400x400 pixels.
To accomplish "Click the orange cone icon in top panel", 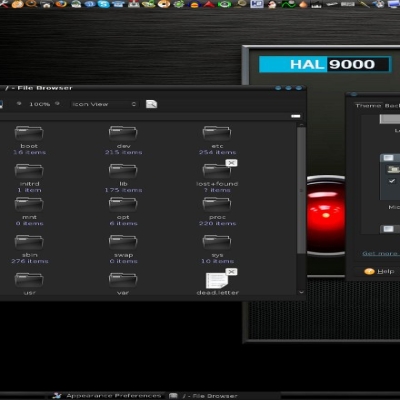I will point(303,4).
